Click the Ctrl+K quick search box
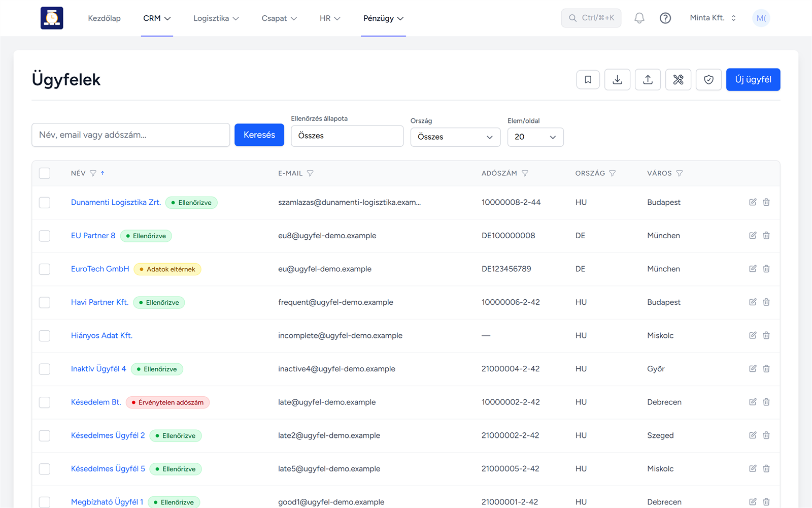 pyautogui.click(x=591, y=18)
